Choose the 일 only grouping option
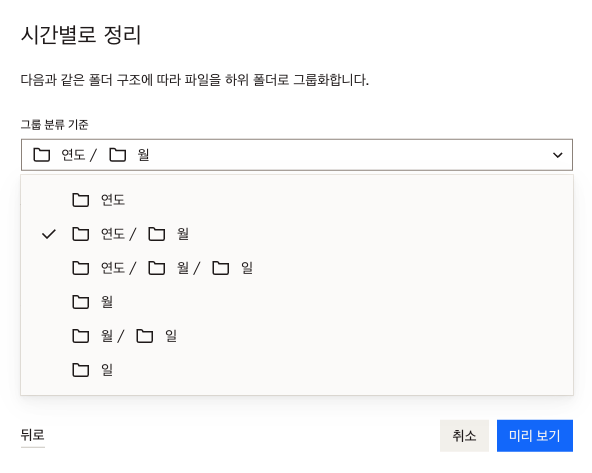 (297, 370)
